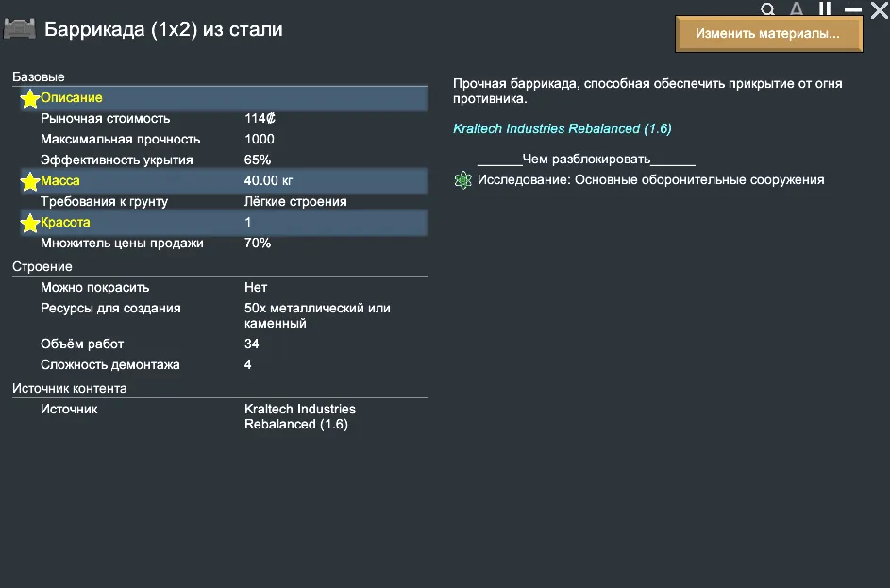
Task: Toggle the star next to Красота
Action: click(x=30, y=223)
